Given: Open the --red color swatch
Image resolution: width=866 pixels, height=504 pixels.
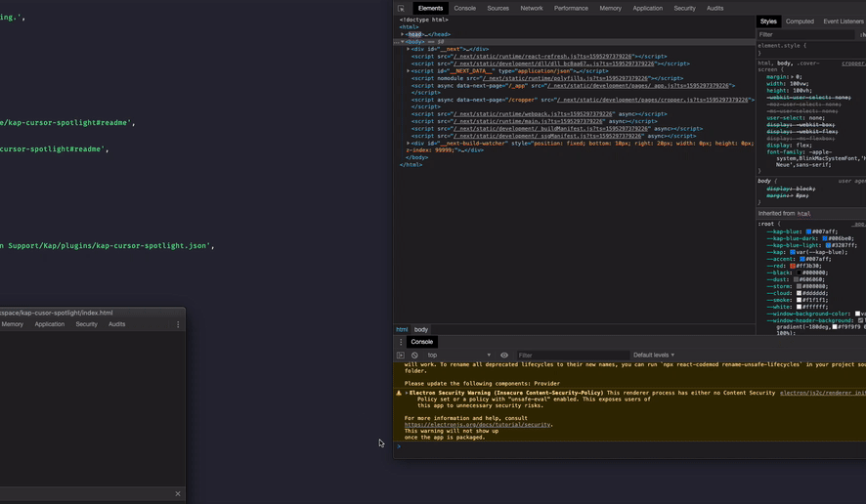Looking at the screenshot, I should (x=793, y=266).
